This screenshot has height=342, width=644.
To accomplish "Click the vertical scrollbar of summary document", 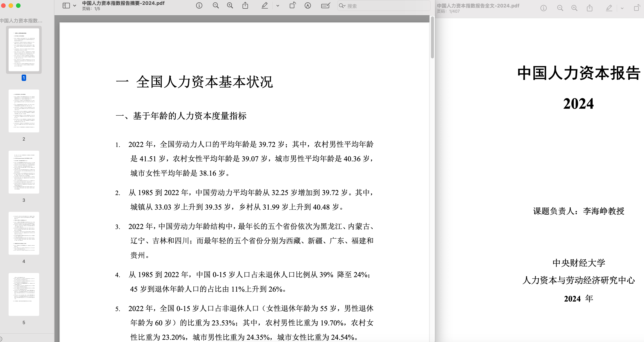I will [x=432, y=37].
